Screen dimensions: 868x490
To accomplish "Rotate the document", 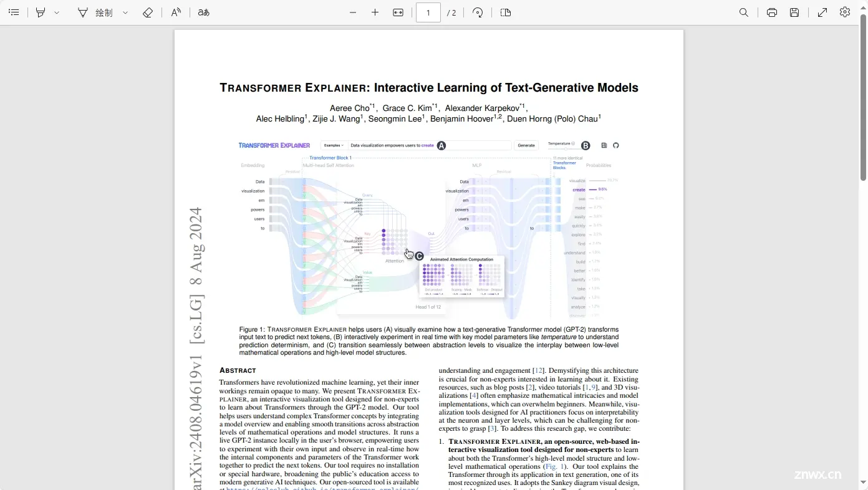I will 478,12.
